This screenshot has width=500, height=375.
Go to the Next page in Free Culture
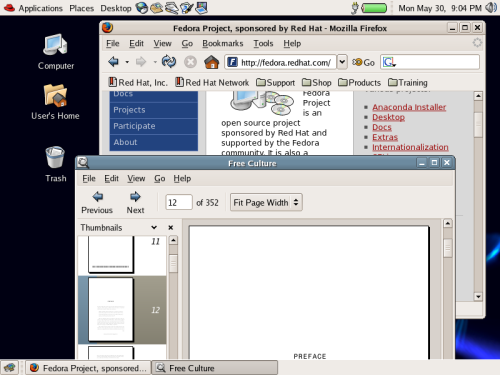click(135, 203)
